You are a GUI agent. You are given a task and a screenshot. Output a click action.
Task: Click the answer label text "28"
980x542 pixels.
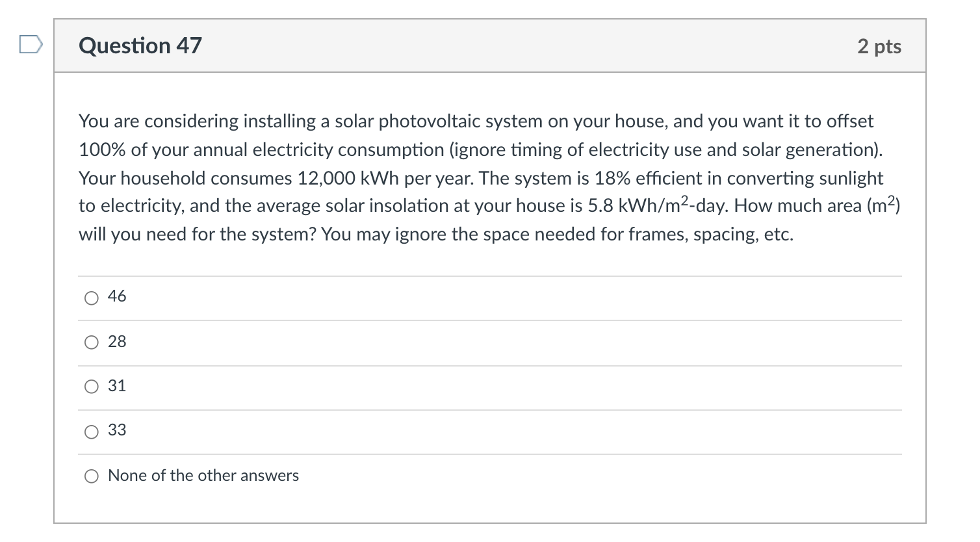[117, 342]
